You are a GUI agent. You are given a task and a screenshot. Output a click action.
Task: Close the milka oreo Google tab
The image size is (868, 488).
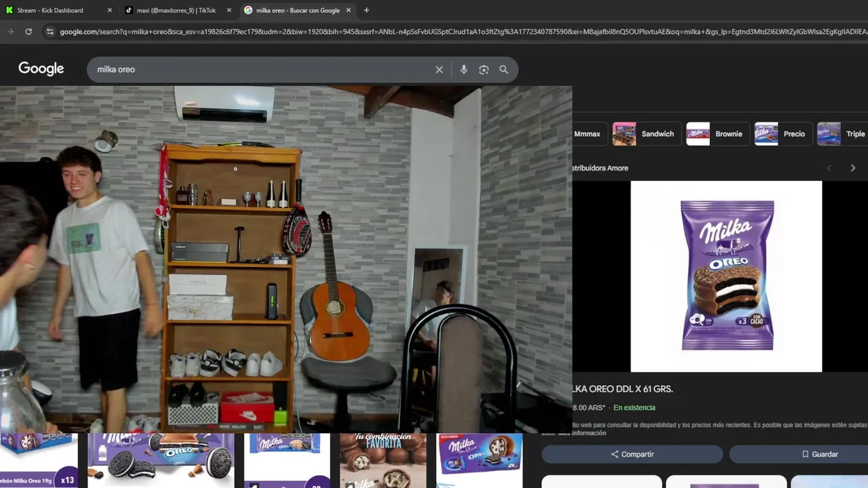(349, 10)
